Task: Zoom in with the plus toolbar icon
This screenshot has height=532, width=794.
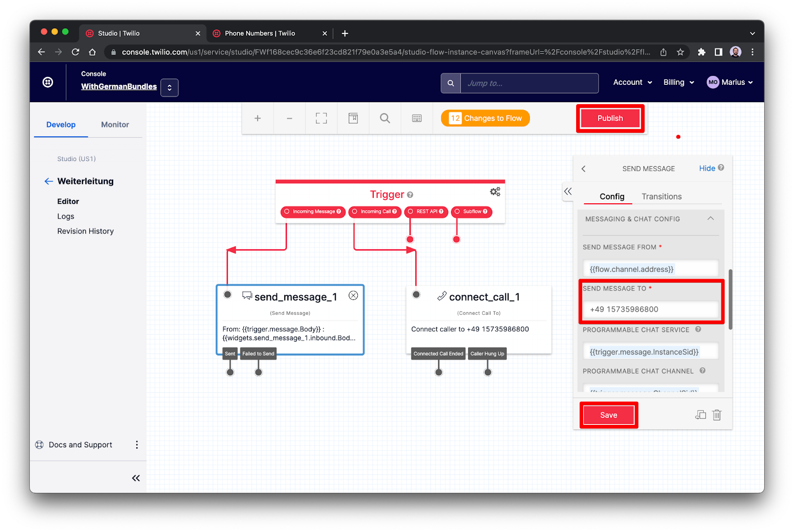Action: 258,118
